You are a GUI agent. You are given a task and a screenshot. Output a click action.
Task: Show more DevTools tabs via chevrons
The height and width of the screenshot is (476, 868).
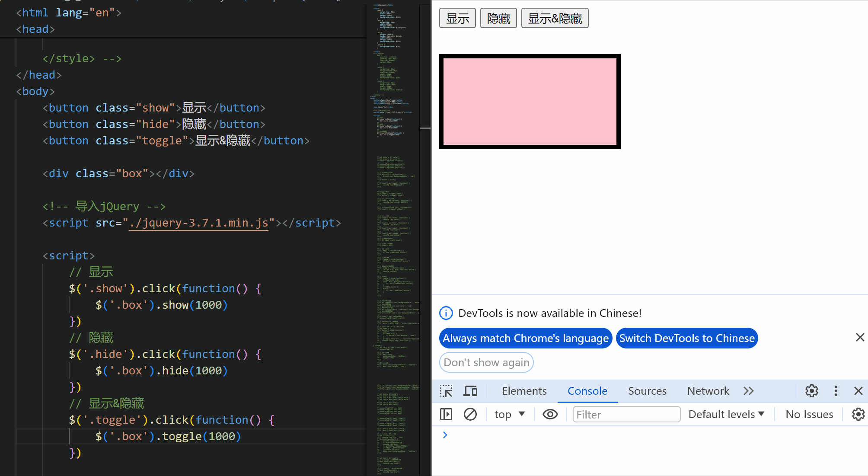(x=748, y=391)
